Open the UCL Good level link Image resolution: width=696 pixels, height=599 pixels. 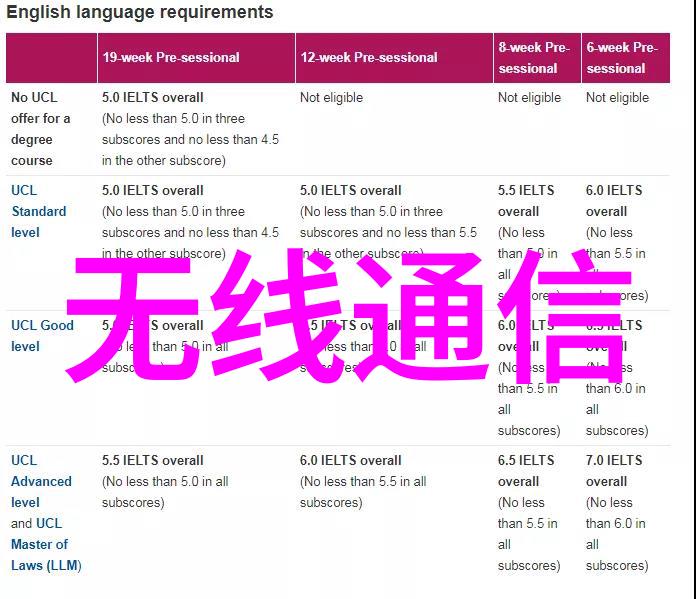coord(42,336)
